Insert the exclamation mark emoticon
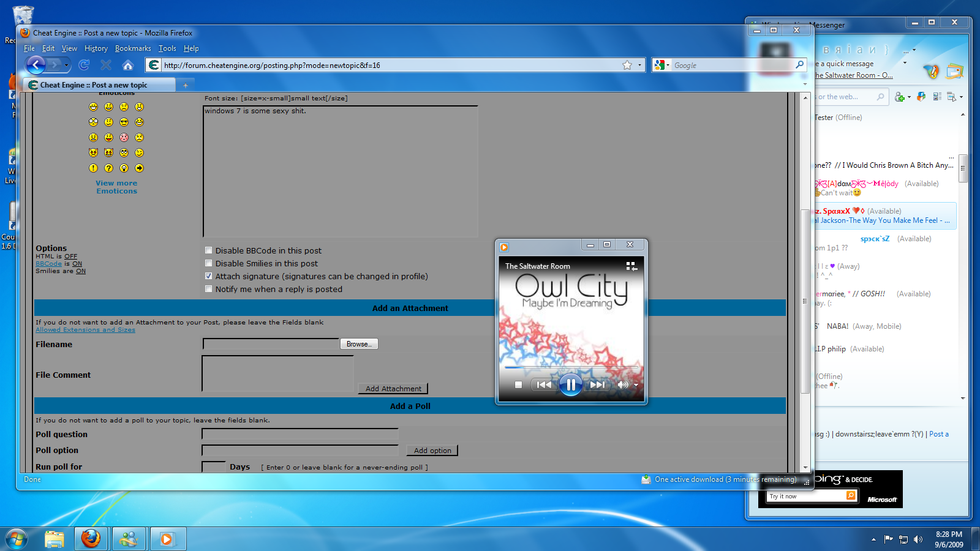Image resolution: width=980 pixels, height=551 pixels. coord(93,168)
